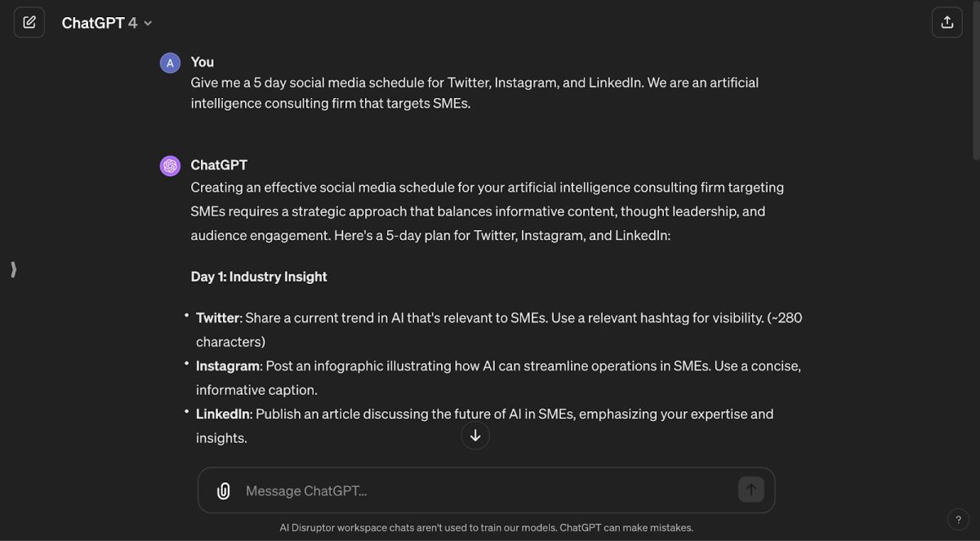Jump to bottom with down arrow button
Screen dimensions: 980x541
click(x=475, y=435)
